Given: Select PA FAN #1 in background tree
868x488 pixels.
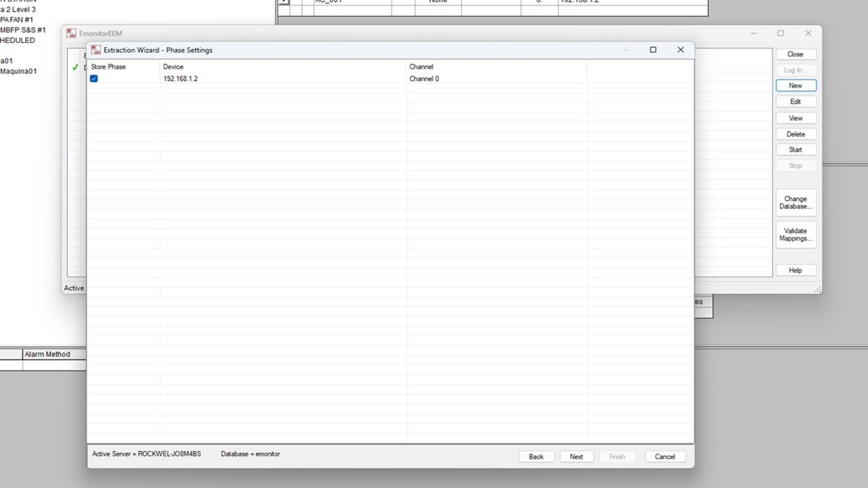Looking at the screenshot, I should (17, 20).
